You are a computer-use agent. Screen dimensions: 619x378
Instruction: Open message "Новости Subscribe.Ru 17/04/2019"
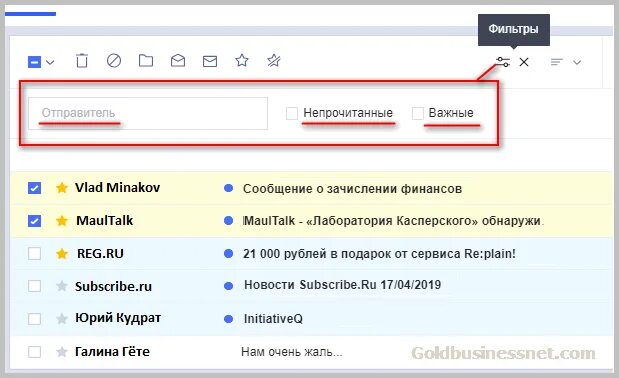342,284
